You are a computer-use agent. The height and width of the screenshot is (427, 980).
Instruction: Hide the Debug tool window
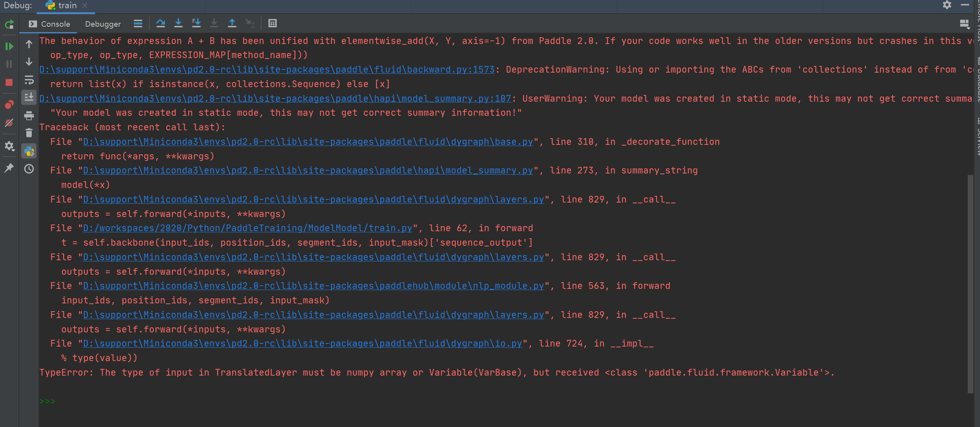965,5
